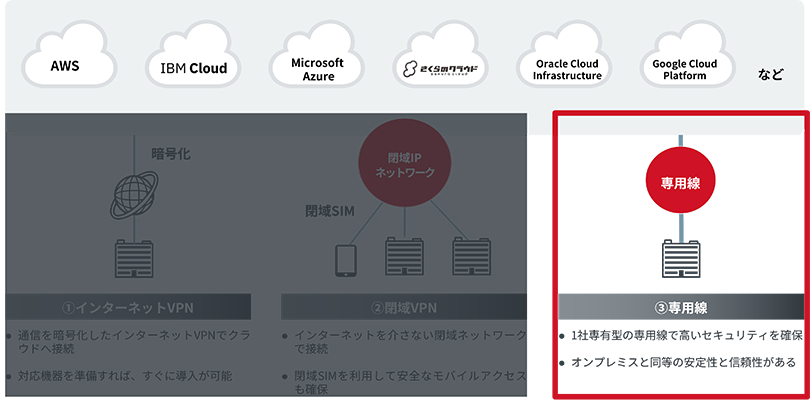
Task: Click text 1社専有型の専用線で高いセキュリティを確保
Action: (687, 336)
